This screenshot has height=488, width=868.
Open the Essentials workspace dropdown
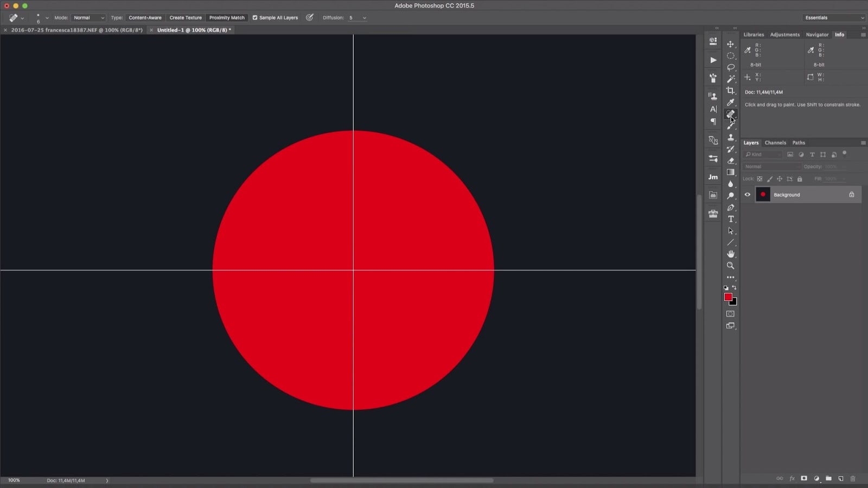[x=833, y=18]
